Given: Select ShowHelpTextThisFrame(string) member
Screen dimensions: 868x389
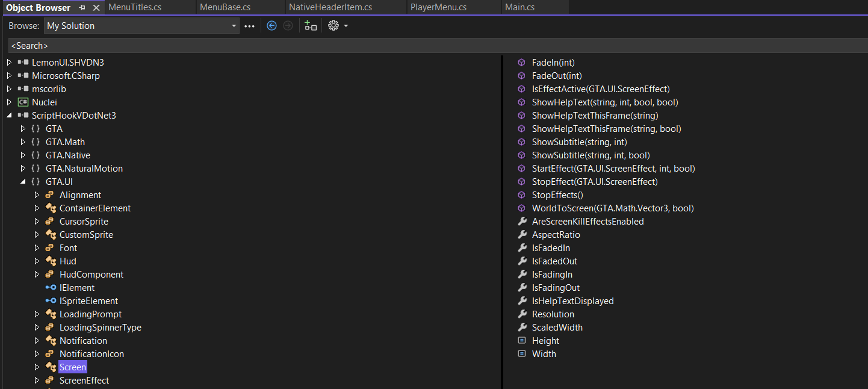Looking at the screenshot, I should tap(595, 116).
